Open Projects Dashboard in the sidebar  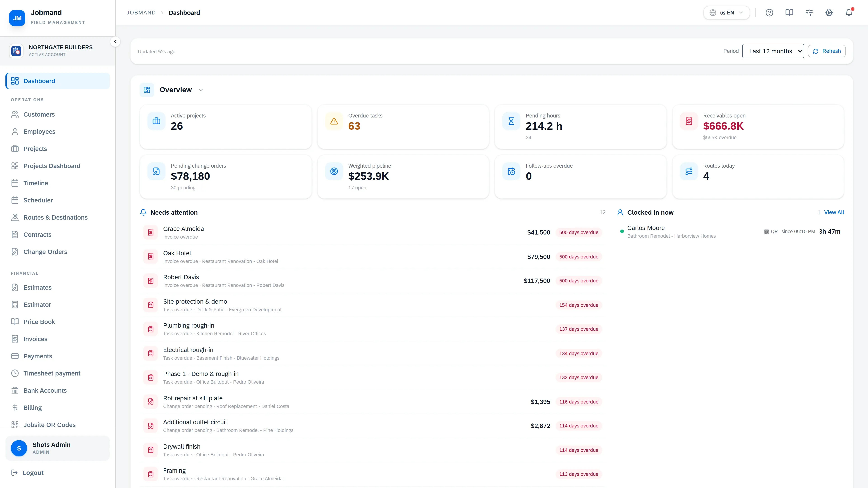point(58,166)
